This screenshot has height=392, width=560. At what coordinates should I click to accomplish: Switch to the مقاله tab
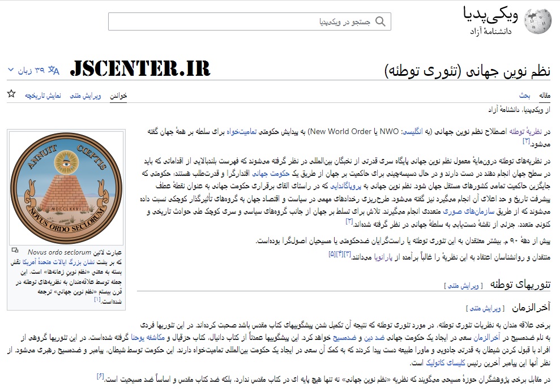(x=545, y=95)
